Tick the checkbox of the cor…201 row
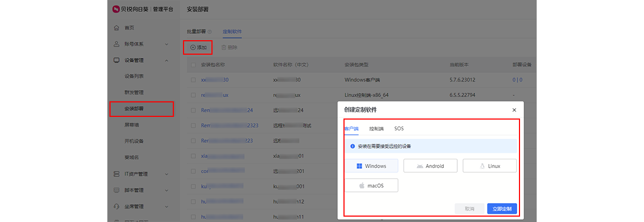 (x=193, y=171)
